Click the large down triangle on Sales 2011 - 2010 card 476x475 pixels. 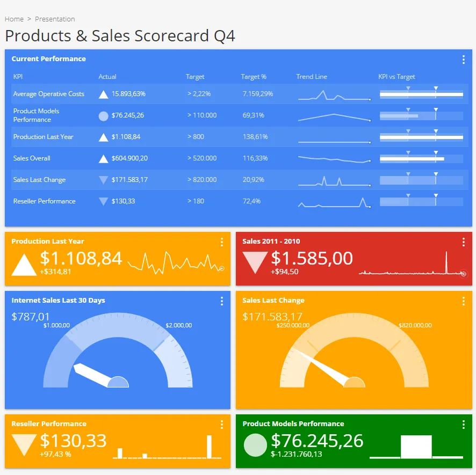(x=255, y=262)
